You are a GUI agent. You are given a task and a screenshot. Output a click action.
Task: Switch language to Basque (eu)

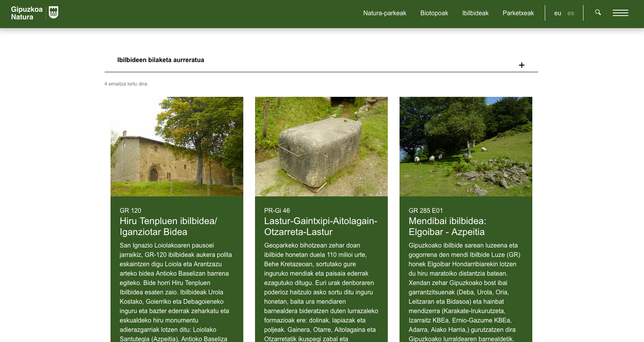tap(558, 13)
